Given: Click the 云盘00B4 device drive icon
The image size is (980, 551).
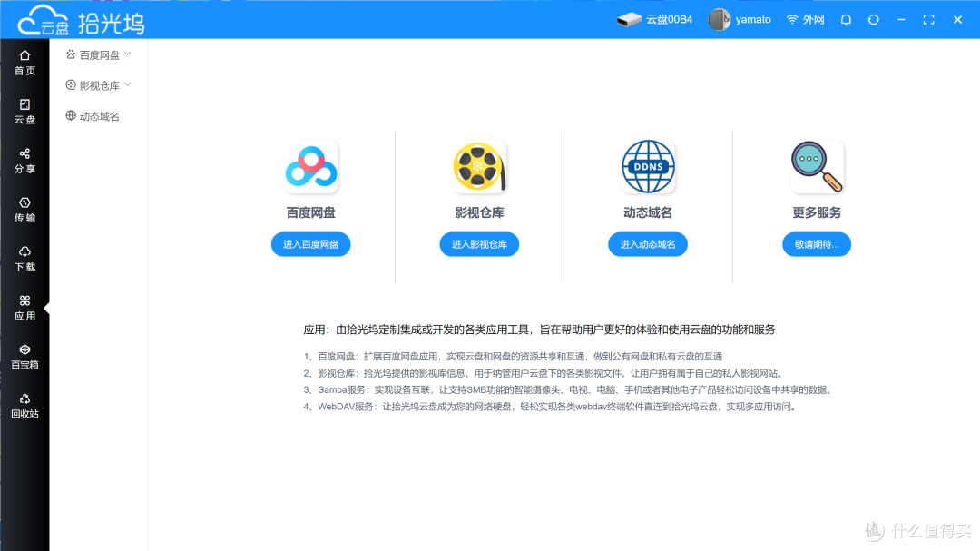Looking at the screenshot, I should coord(629,19).
